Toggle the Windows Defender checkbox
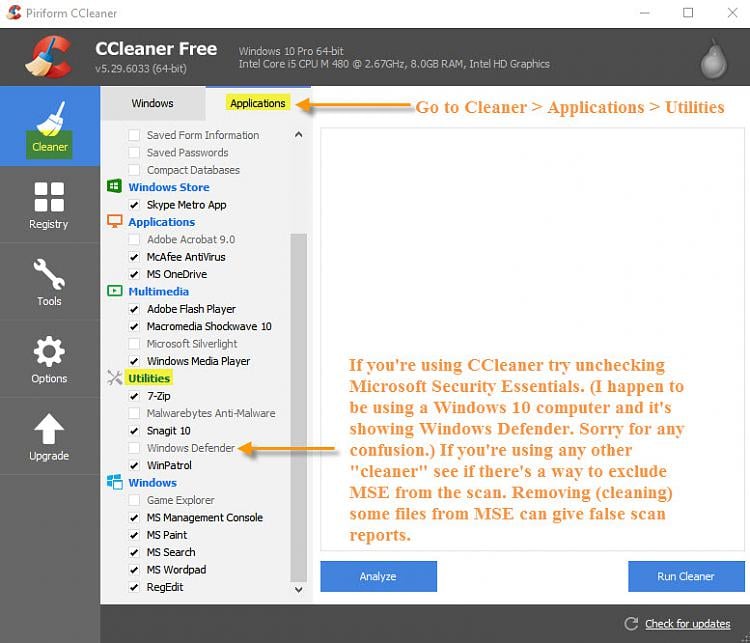Viewport: 750px width, 643px height. (134, 448)
